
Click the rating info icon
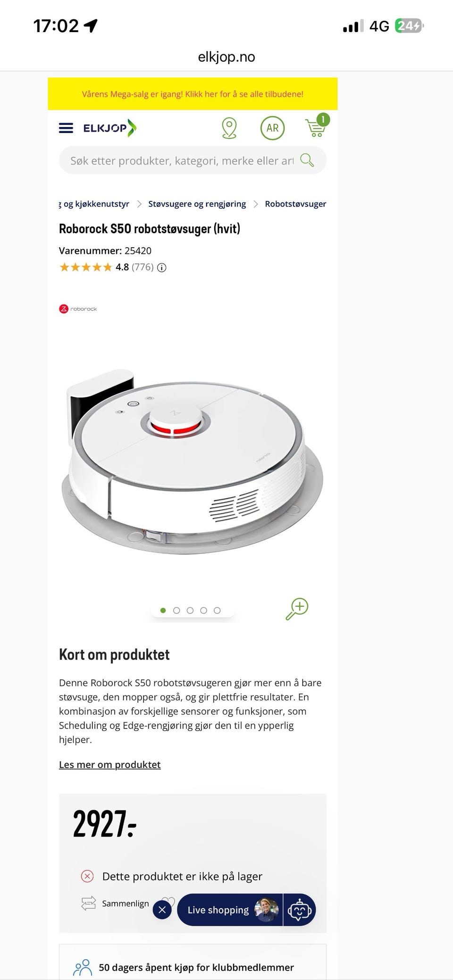[162, 268]
